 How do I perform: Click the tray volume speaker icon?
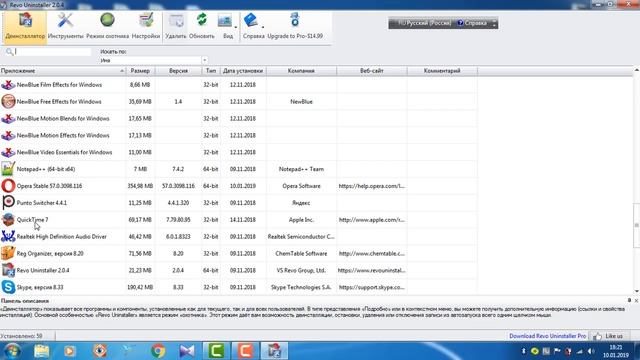591,351
